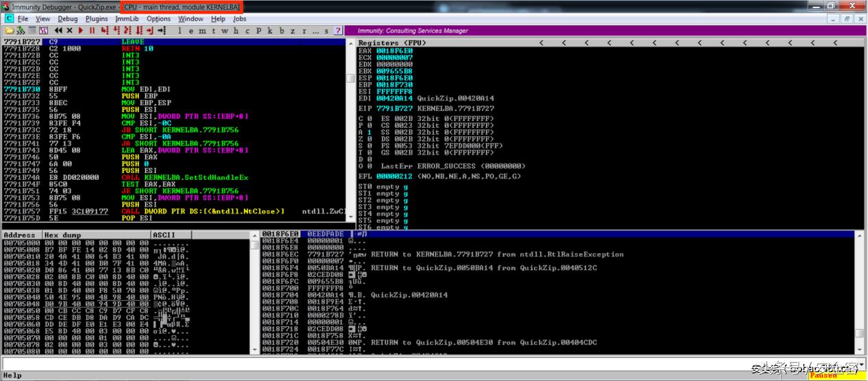The width and height of the screenshot is (868, 381).
Task: Show breakpoints window via 'b' button
Action: tap(281, 31)
